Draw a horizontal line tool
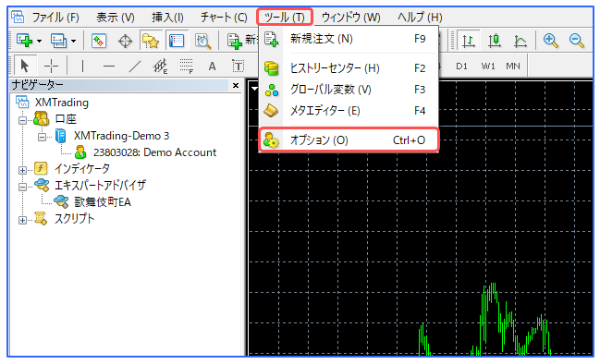This screenshot has height=364, width=600. (x=109, y=67)
